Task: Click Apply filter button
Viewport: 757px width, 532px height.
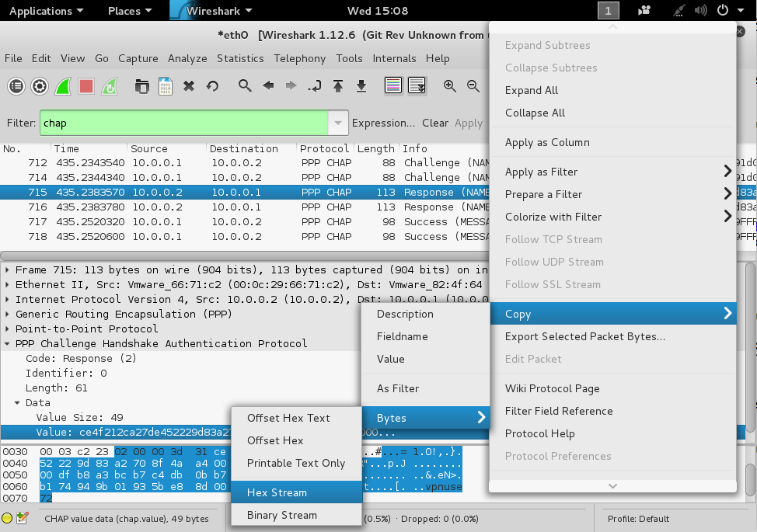Action: coord(469,123)
